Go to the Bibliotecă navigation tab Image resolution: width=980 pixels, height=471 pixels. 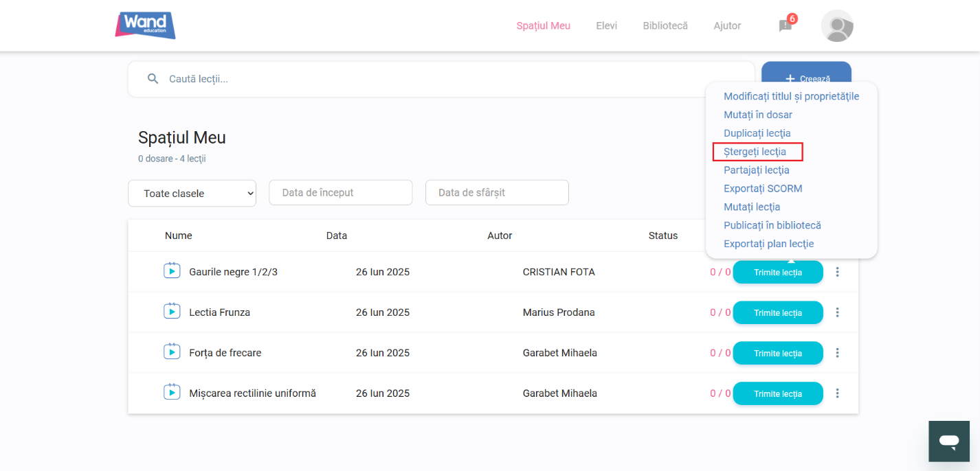coord(665,26)
